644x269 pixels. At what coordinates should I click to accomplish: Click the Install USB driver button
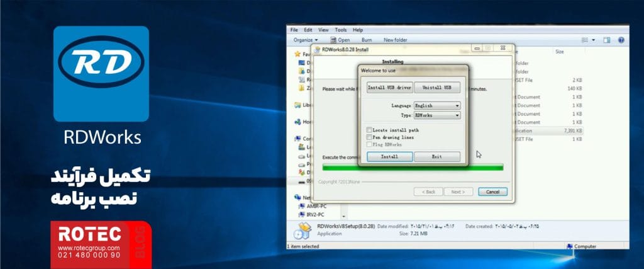coord(390,88)
